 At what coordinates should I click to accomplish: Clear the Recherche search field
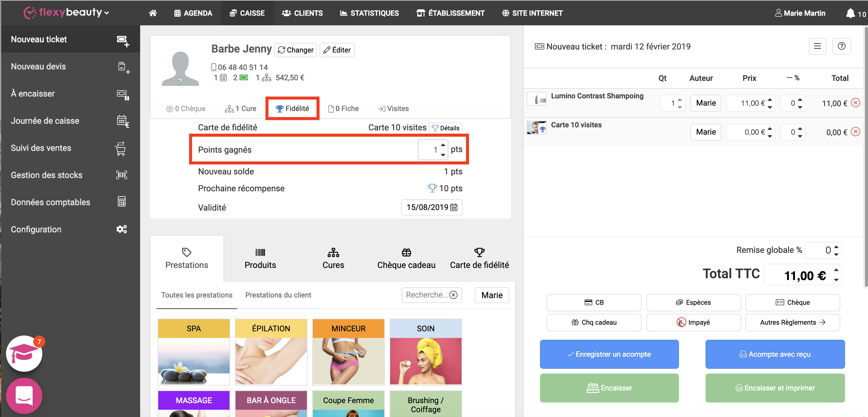tap(454, 295)
